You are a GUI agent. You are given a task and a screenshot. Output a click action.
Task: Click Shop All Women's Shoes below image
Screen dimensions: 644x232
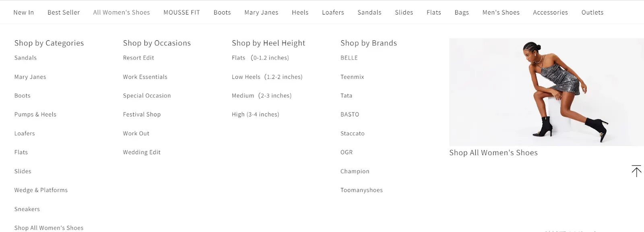tap(493, 153)
